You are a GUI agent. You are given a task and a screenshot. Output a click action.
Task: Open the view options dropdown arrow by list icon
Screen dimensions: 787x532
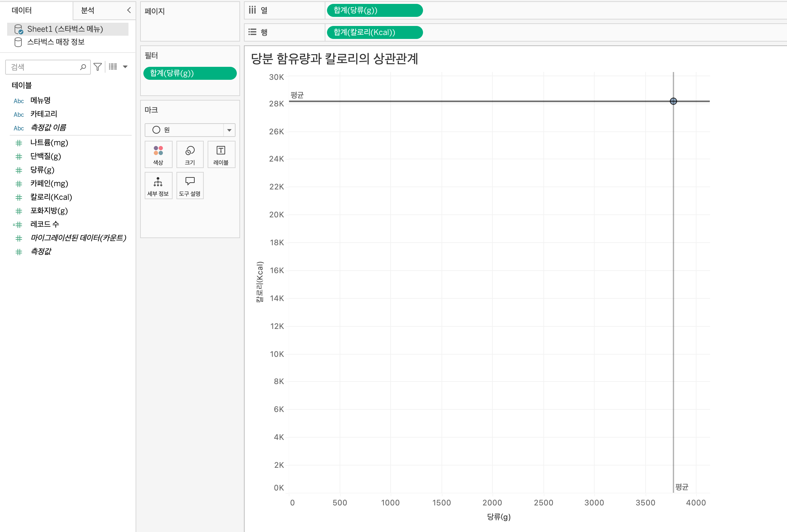(x=125, y=67)
